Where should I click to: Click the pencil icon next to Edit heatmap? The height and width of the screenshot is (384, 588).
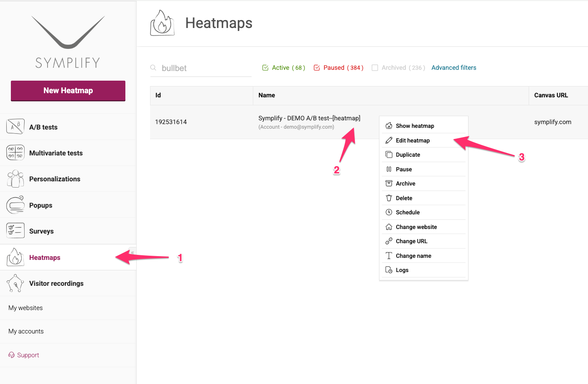[389, 140]
